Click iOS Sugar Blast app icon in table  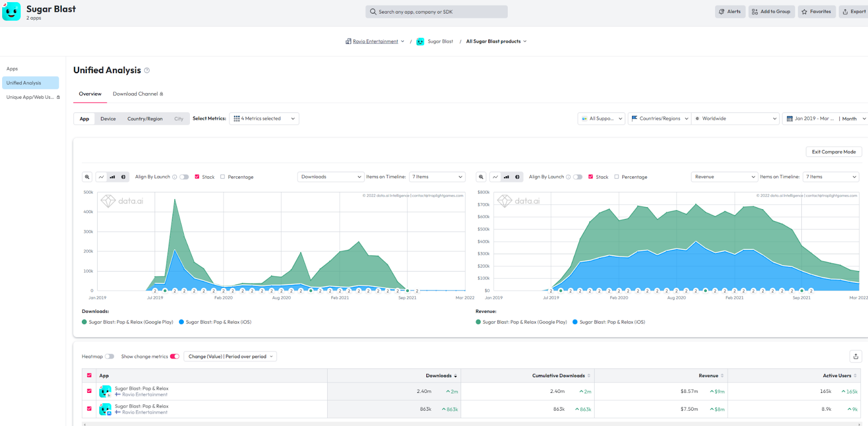click(x=105, y=409)
